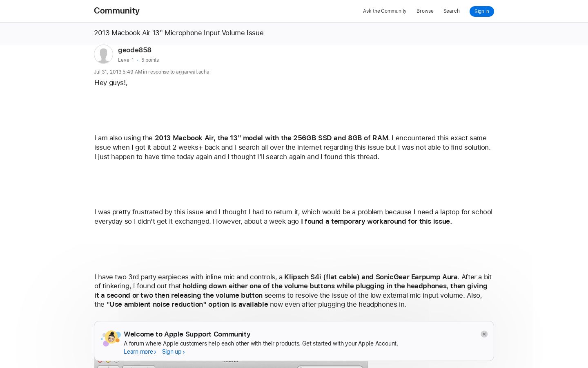The height and width of the screenshot is (368, 588).
Task: Open Ask the Community
Action: pyautogui.click(x=385, y=11)
